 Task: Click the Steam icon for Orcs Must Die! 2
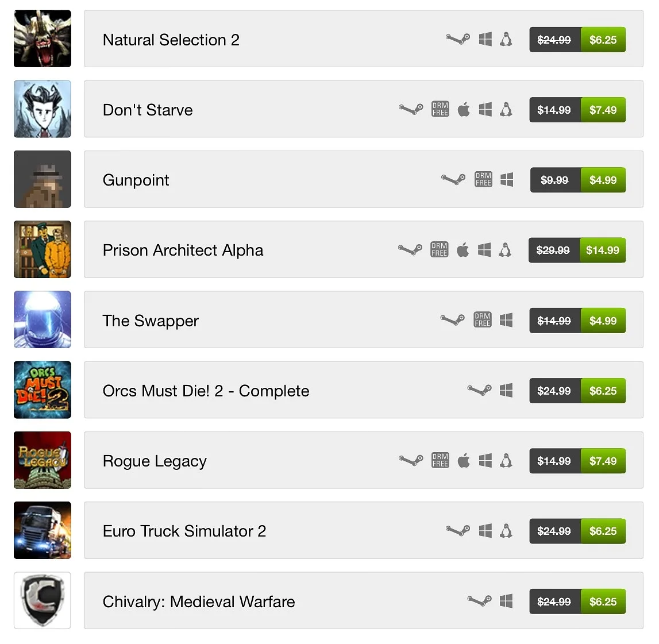480,391
